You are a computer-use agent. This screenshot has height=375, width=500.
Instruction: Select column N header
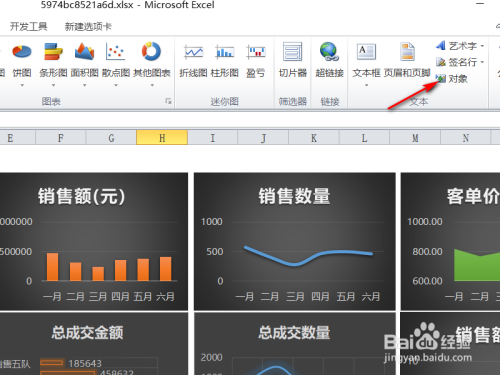click(466, 138)
